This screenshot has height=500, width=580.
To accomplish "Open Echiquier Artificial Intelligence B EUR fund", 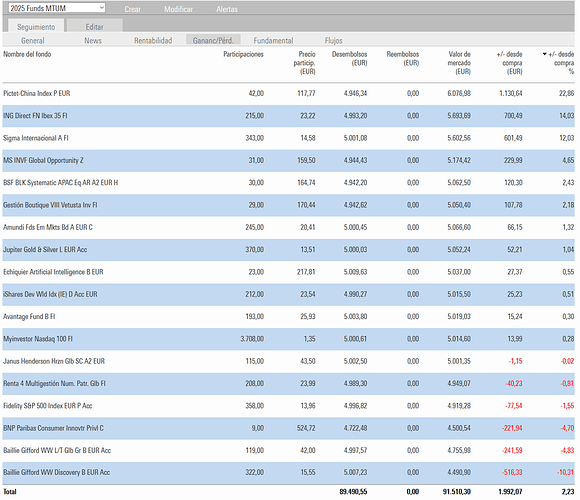I will pos(53,272).
